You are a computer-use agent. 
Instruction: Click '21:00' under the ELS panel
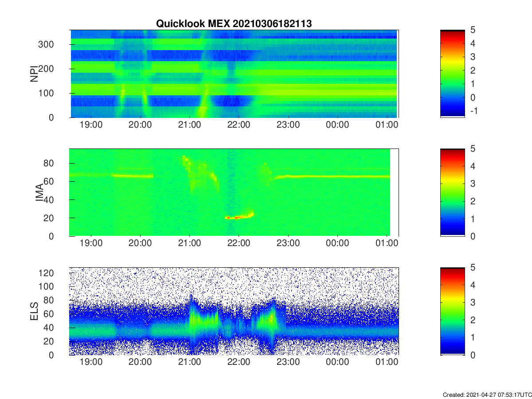pyautogui.click(x=189, y=363)
